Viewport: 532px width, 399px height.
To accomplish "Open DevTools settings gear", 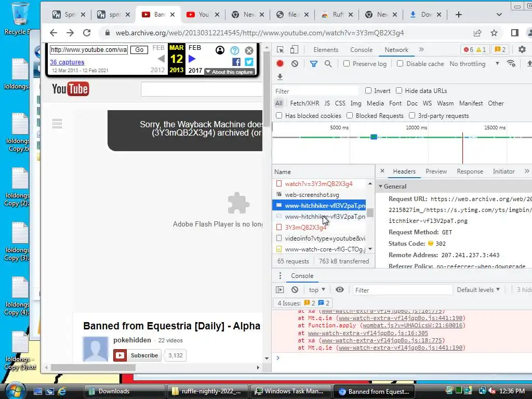I will point(522,49).
